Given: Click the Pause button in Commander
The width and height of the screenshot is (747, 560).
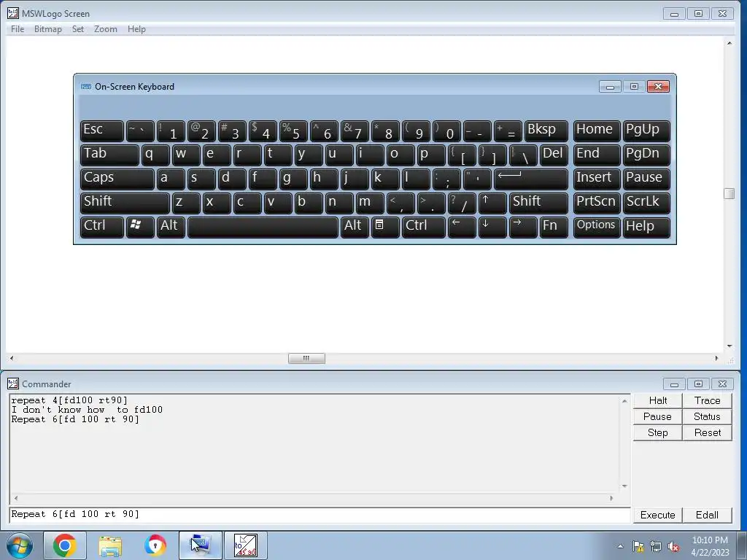Looking at the screenshot, I should [657, 416].
